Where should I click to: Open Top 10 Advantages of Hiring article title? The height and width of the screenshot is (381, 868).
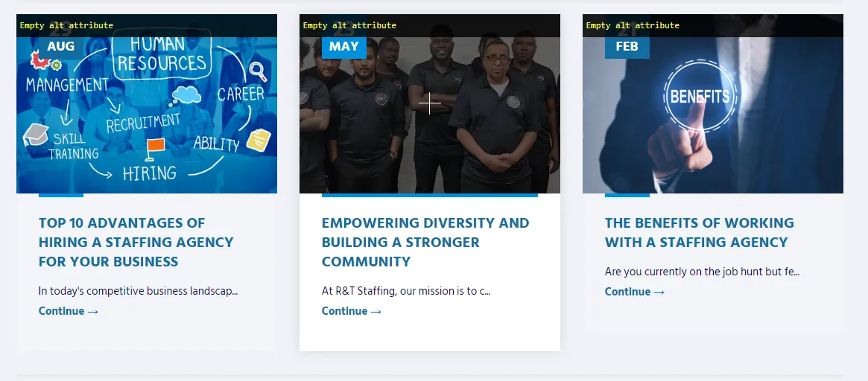(x=136, y=242)
